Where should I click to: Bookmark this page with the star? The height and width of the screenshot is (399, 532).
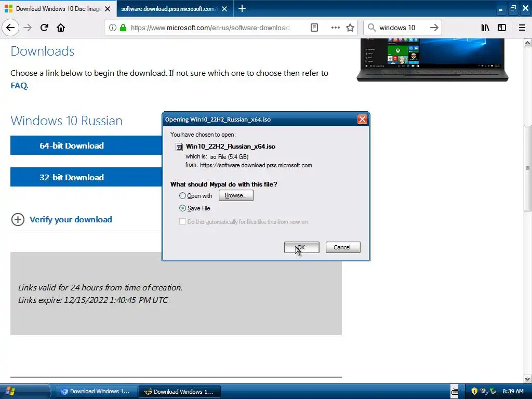(x=350, y=28)
